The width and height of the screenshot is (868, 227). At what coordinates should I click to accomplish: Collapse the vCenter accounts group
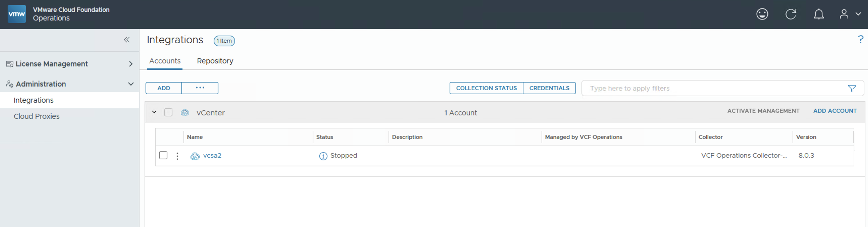click(x=154, y=112)
